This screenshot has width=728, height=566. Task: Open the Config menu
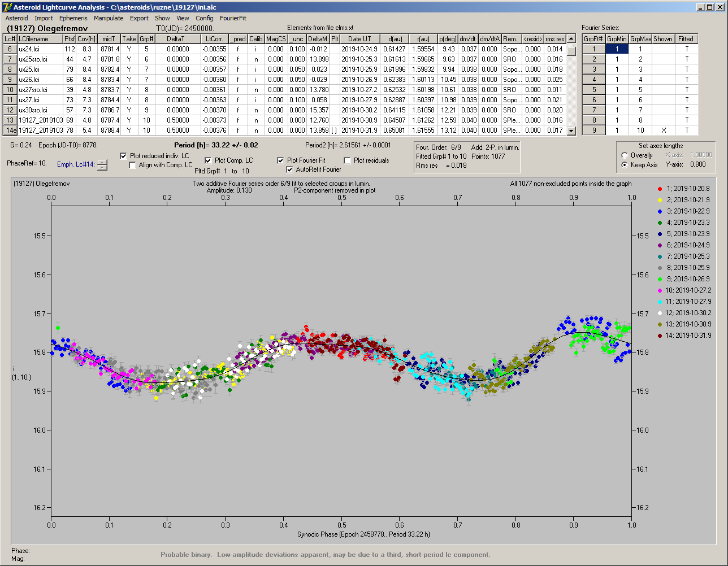pos(204,18)
